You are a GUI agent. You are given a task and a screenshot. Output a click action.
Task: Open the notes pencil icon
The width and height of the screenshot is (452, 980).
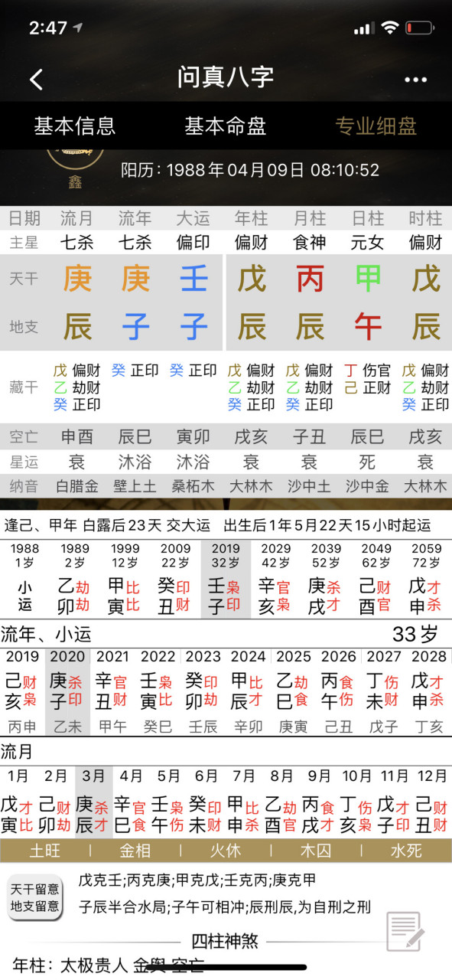coord(405,932)
